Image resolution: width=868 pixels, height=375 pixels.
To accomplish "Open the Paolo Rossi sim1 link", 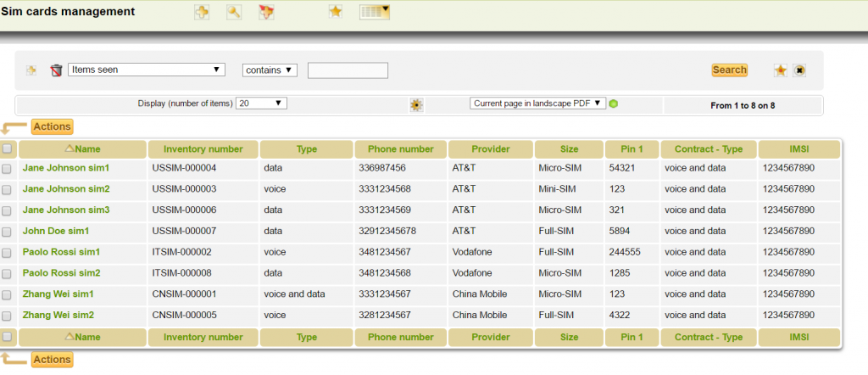I will (61, 252).
